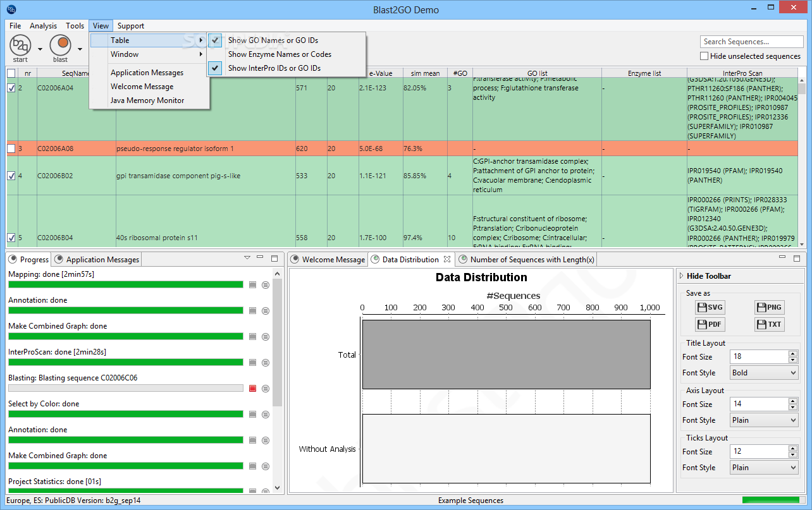Open the start button dropdown arrow
This screenshot has height=510, width=812.
tap(40, 49)
